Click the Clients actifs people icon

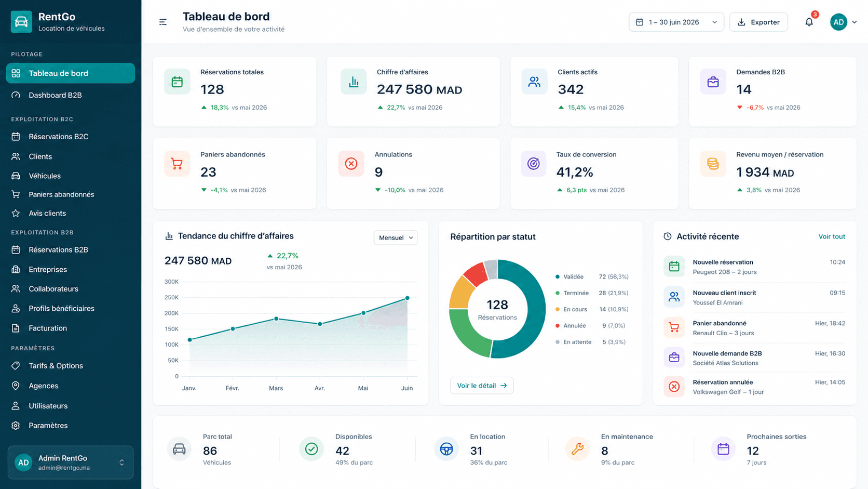(534, 82)
